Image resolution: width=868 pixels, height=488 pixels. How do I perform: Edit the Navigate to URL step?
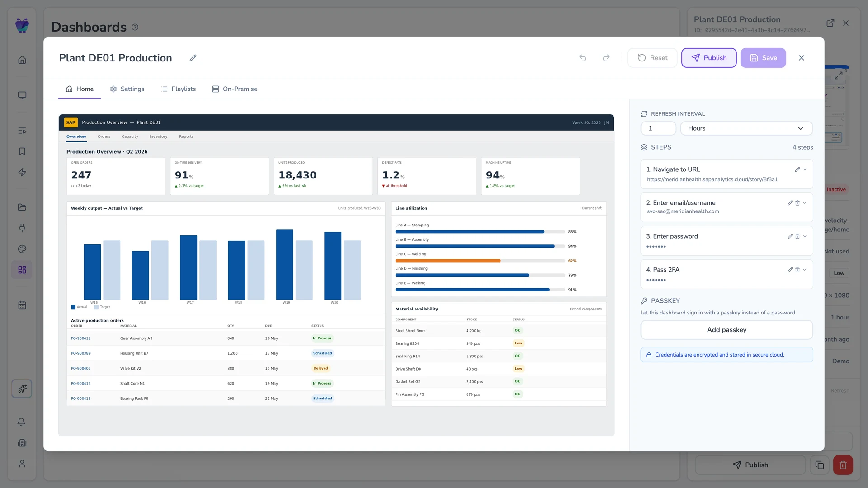pyautogui.click(x=797, y=169)
